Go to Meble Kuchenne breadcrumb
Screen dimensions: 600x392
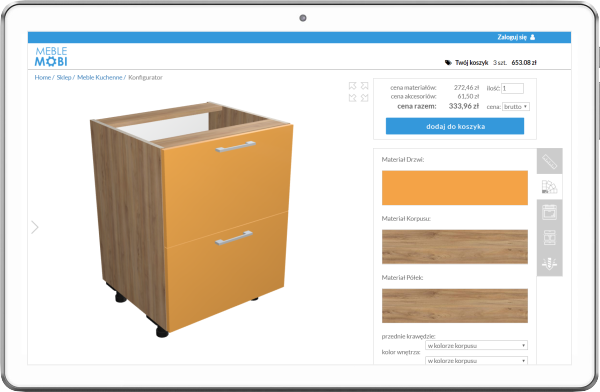(x=99, y=77)
